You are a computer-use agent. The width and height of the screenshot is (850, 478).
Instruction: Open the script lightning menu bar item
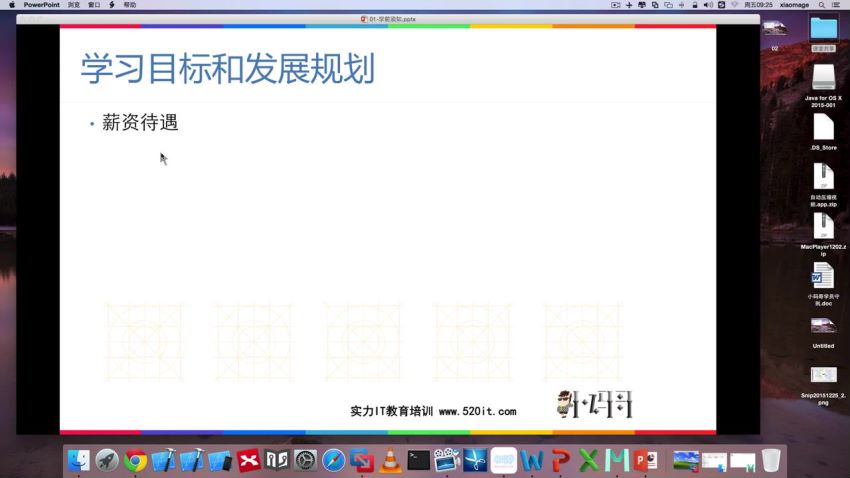[x=112, y=5]
